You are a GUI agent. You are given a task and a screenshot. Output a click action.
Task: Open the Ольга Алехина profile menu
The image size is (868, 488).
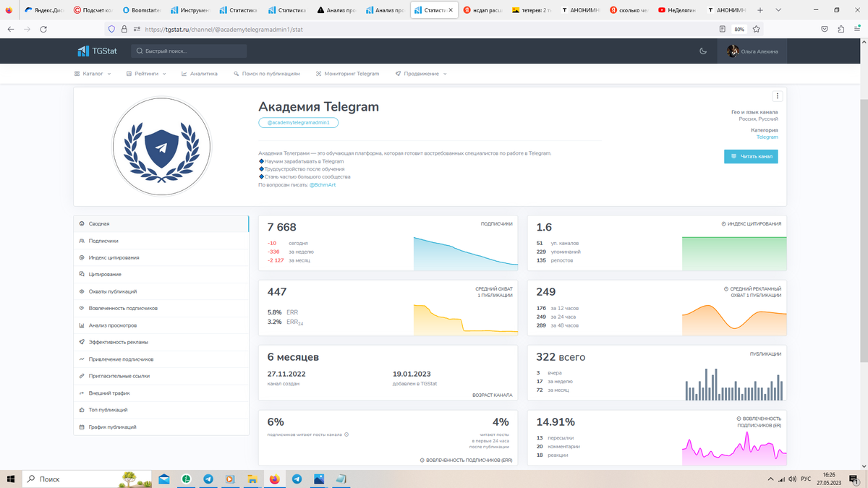753,51
